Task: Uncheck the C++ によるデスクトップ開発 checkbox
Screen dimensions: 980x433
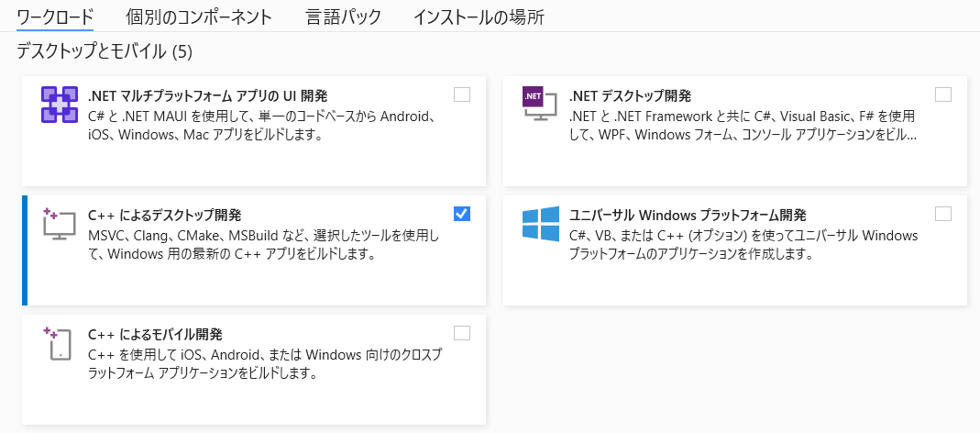Action: [x=462, y=214]
